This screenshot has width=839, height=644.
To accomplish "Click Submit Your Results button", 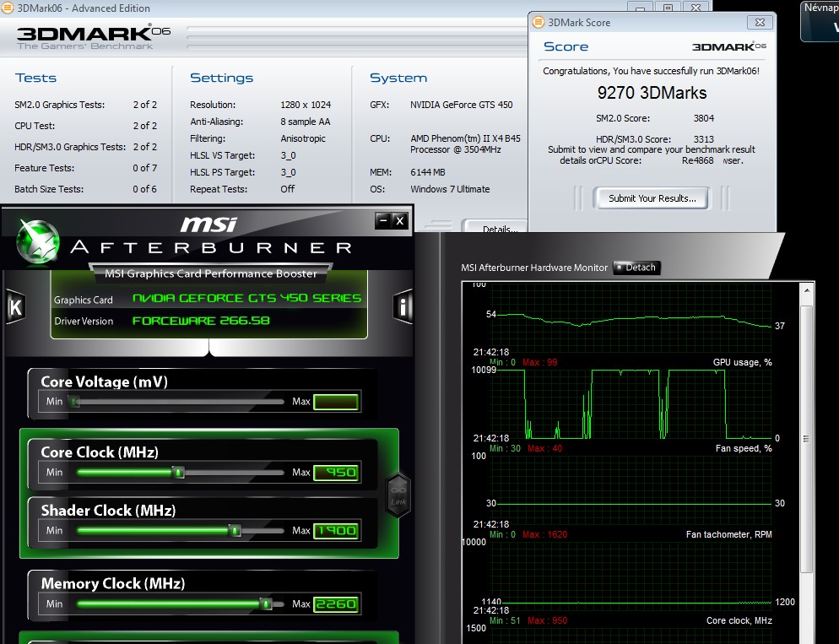I will pos(652,198).
